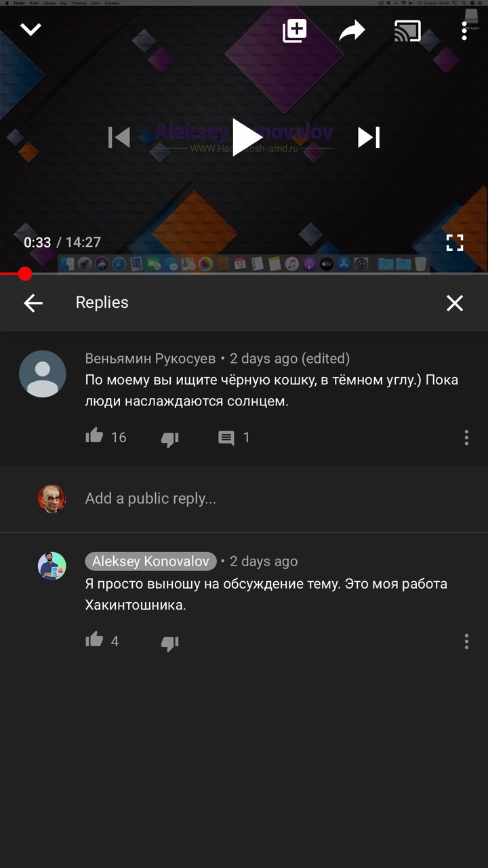Skip to previous video

click(119, 137)
